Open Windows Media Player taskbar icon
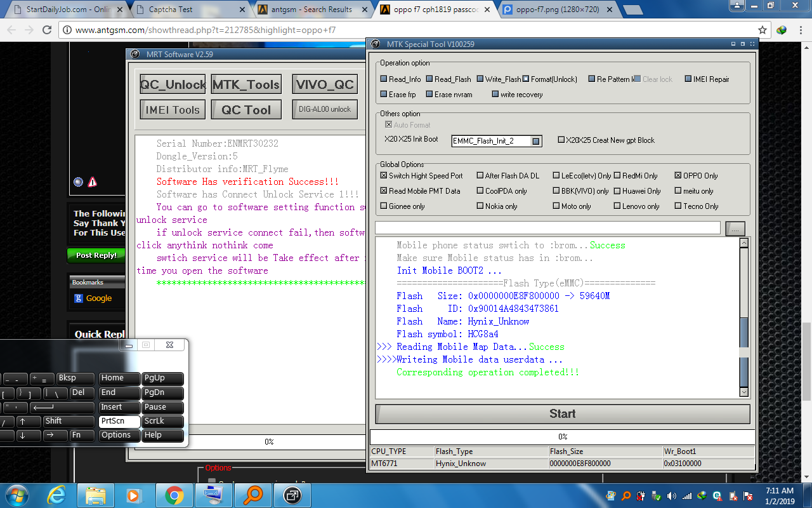This screenshot has height=508, width=812. [x=134, y=495]
